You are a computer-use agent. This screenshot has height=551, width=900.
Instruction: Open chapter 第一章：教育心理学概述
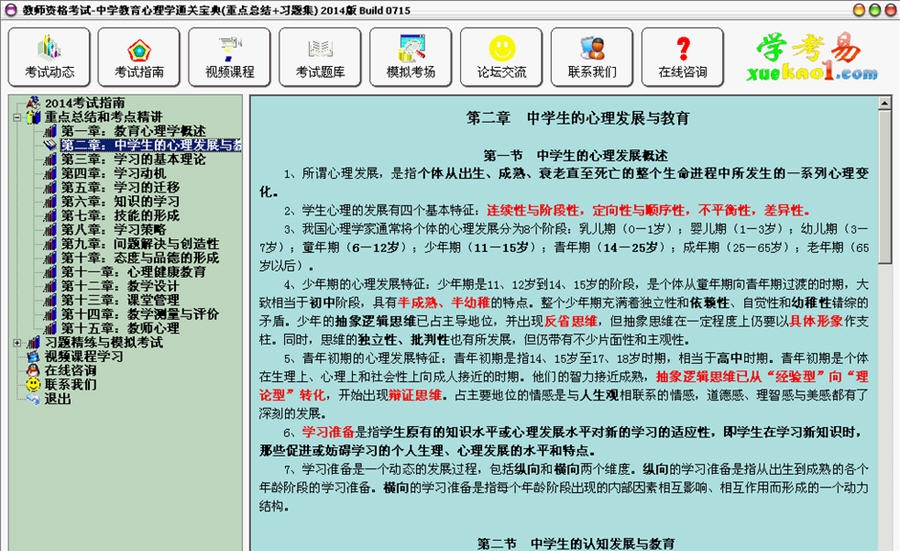(133, 131)
